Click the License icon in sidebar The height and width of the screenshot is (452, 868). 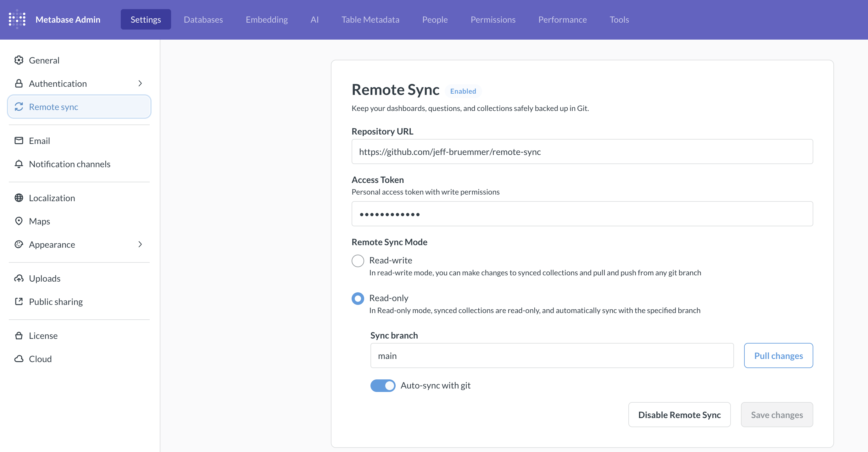click(19, 336)
